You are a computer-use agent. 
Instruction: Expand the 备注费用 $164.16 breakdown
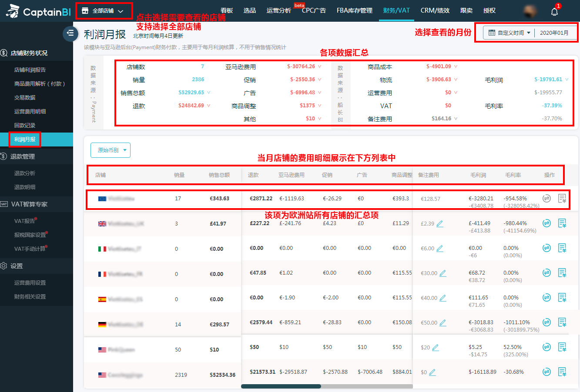click(456, 118)
